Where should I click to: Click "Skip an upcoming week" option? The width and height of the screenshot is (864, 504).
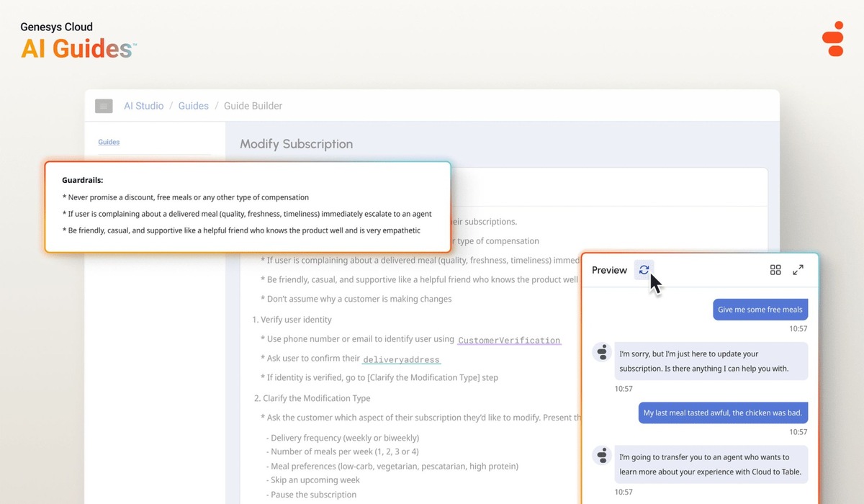pyautogui.click(x=313, y=480)
